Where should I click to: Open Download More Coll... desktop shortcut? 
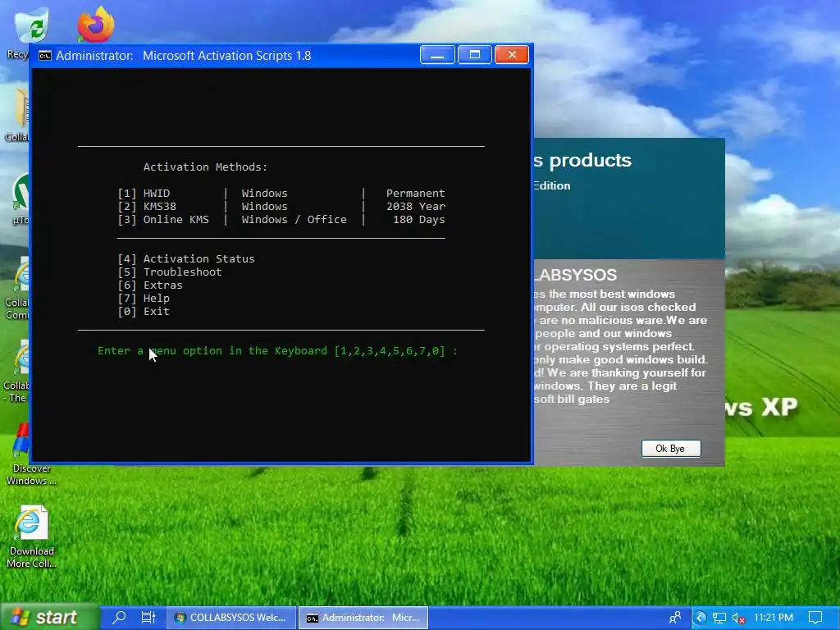point(31,536)
